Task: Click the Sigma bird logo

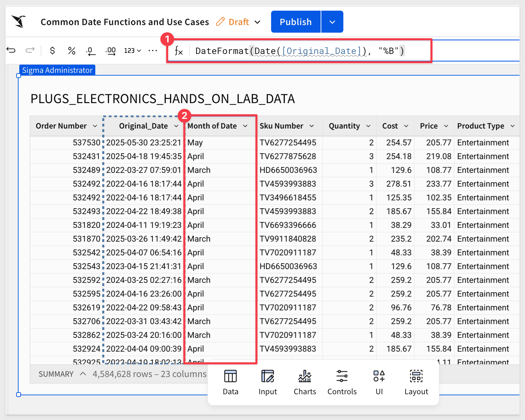Action: (19, 22)
